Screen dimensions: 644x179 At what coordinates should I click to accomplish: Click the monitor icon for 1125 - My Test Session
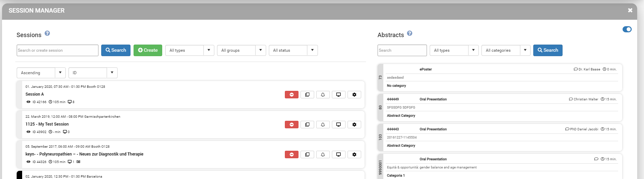[x=339, y=125]
